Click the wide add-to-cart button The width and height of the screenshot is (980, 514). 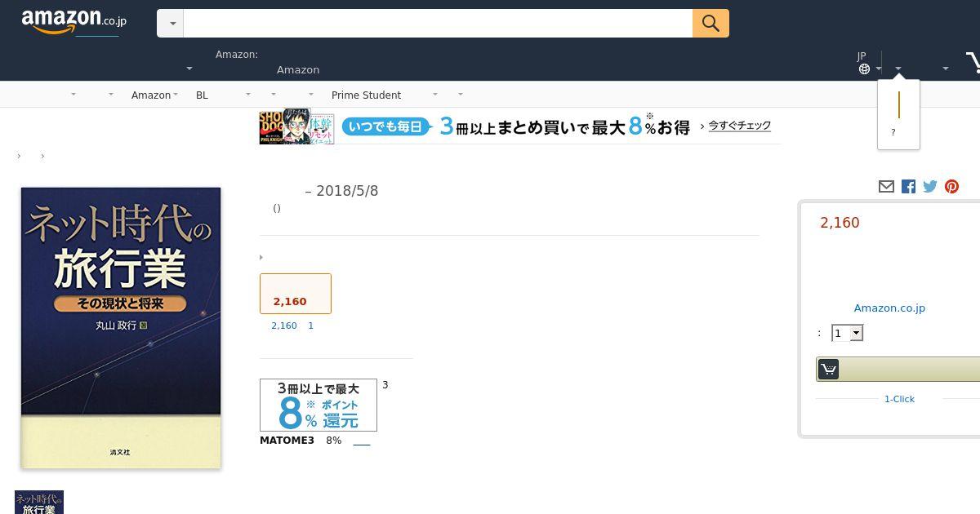pyautogui.click(x=898, y=370)
